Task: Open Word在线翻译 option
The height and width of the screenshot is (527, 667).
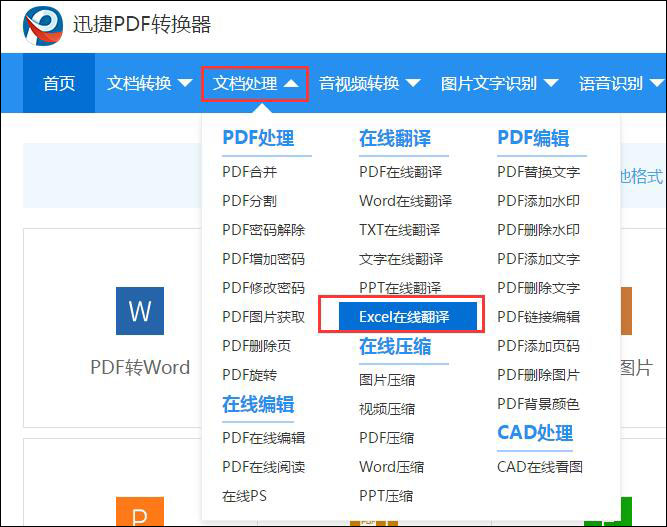Action: click(x=406, y=201)
